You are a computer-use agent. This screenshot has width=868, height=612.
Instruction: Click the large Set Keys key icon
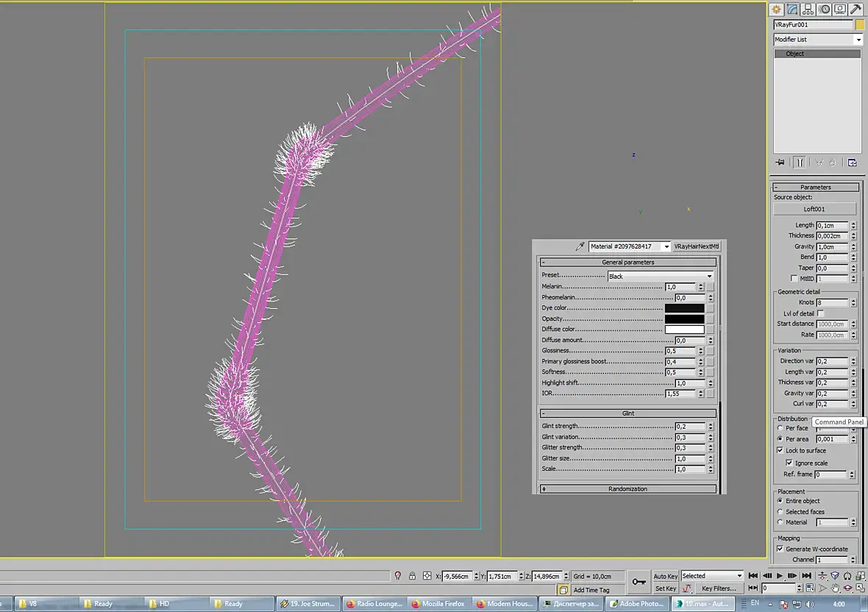[x=638, y=582]
